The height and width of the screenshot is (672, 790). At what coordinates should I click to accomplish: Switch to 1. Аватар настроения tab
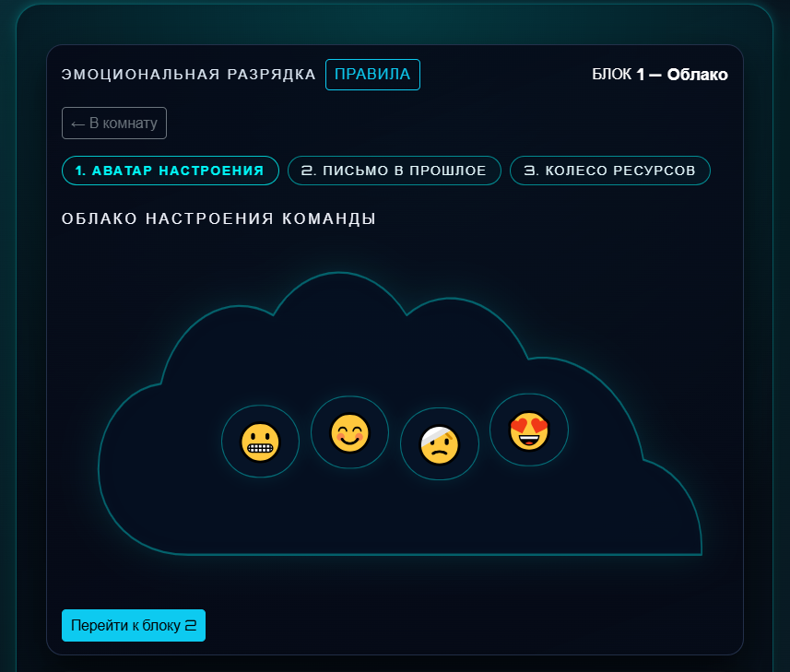(x=171, y=171)
